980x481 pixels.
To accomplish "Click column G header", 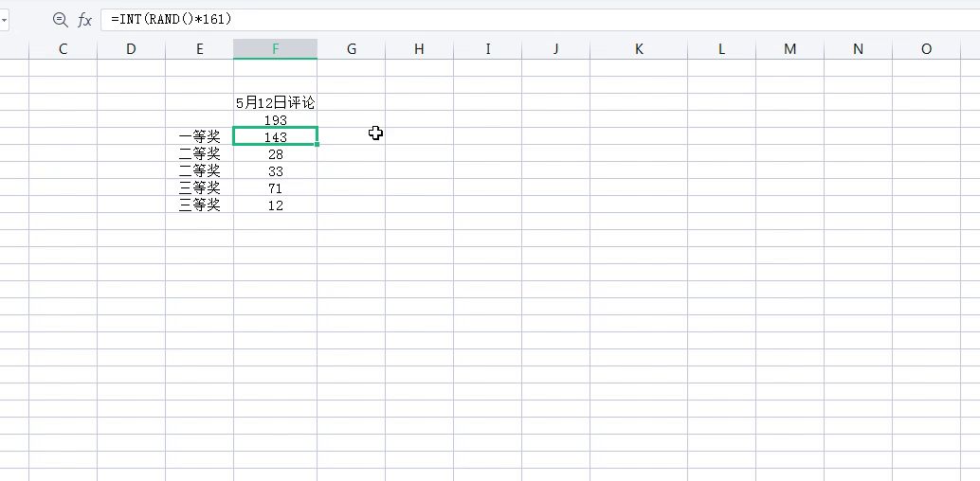I will pos(351,49).
